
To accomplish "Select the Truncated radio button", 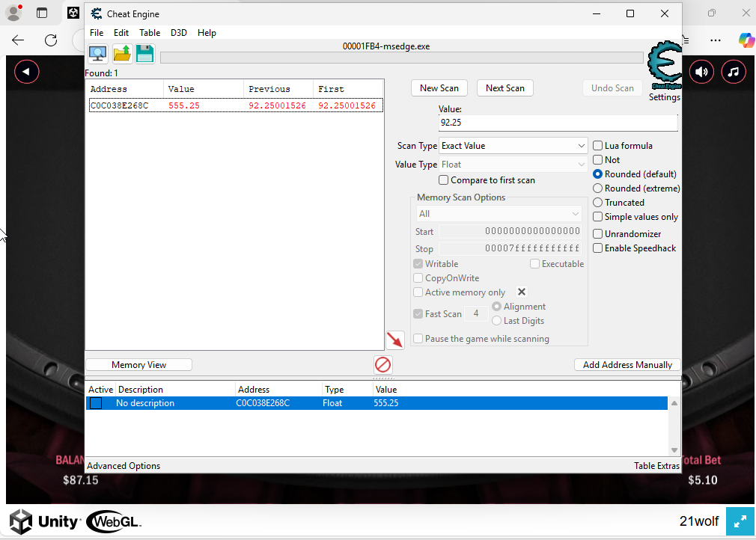I will 598,203.
